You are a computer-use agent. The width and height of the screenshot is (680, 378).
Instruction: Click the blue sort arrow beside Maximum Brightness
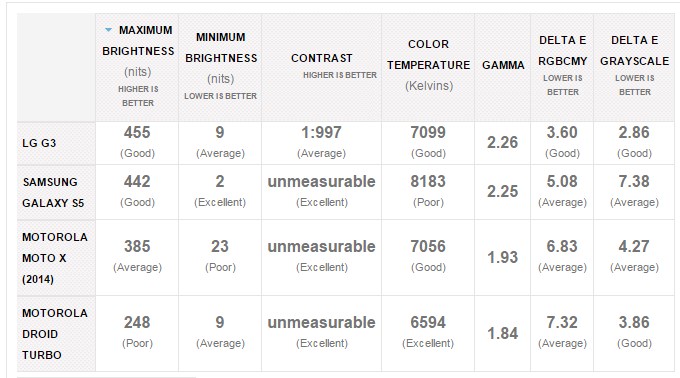tap(108, 30)
